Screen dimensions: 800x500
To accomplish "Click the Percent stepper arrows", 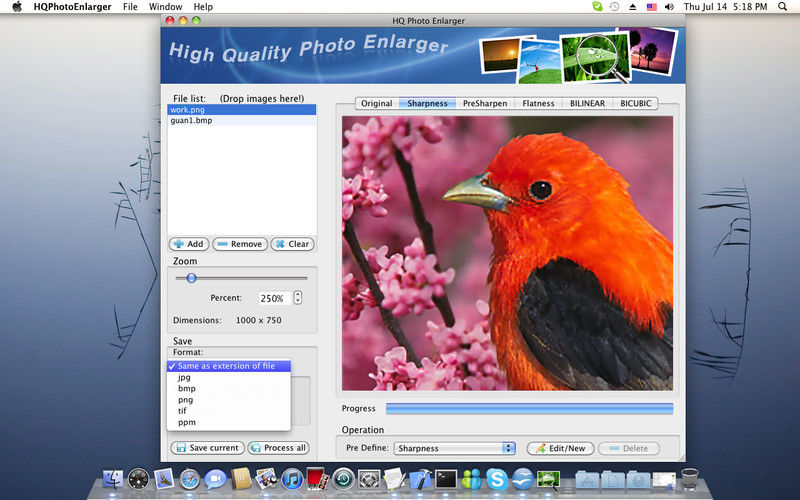I will click(x=298, y=298).
